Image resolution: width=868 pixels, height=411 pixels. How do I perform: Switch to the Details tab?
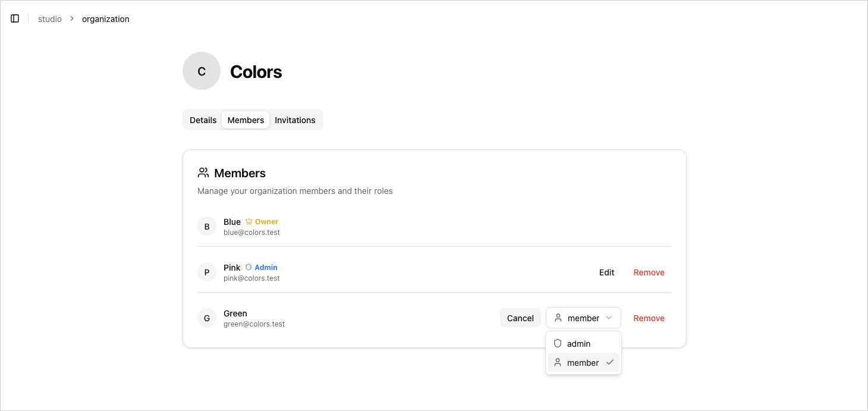pyautogui.click(x=203, y=120)
